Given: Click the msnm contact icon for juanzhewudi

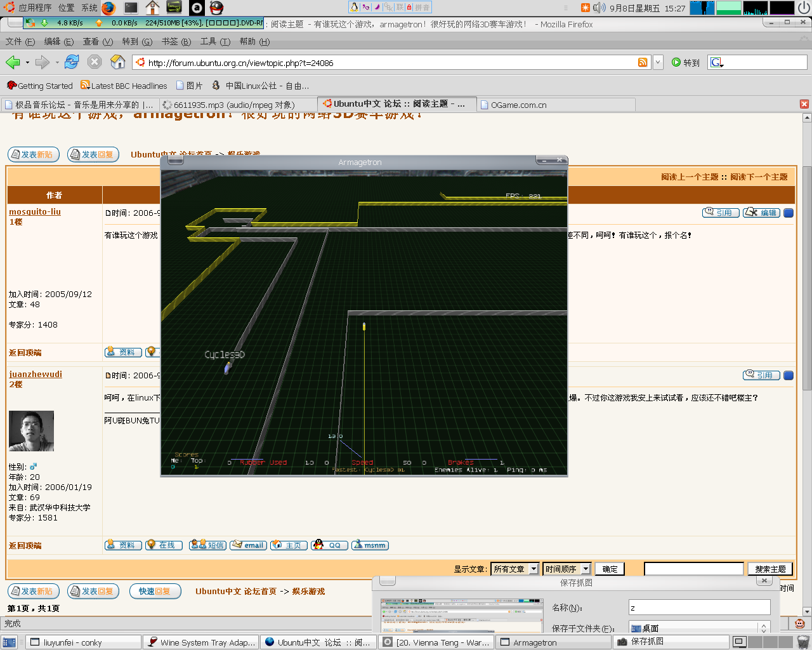Looking at the screenshot, I should 370,545.
